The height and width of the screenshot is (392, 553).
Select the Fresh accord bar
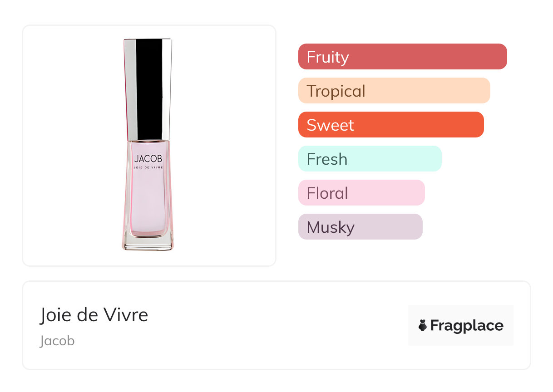pos(370,159)
